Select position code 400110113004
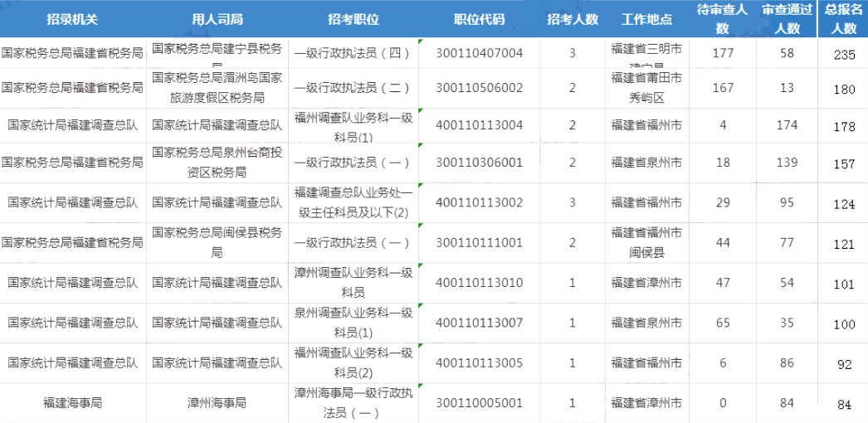The width and height of the screenshot is (868, 423). [480, 125]
